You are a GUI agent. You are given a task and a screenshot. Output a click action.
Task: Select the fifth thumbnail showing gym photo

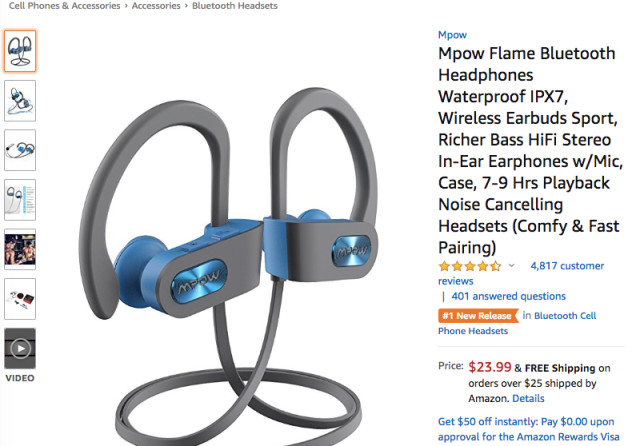tap(20, 249)
